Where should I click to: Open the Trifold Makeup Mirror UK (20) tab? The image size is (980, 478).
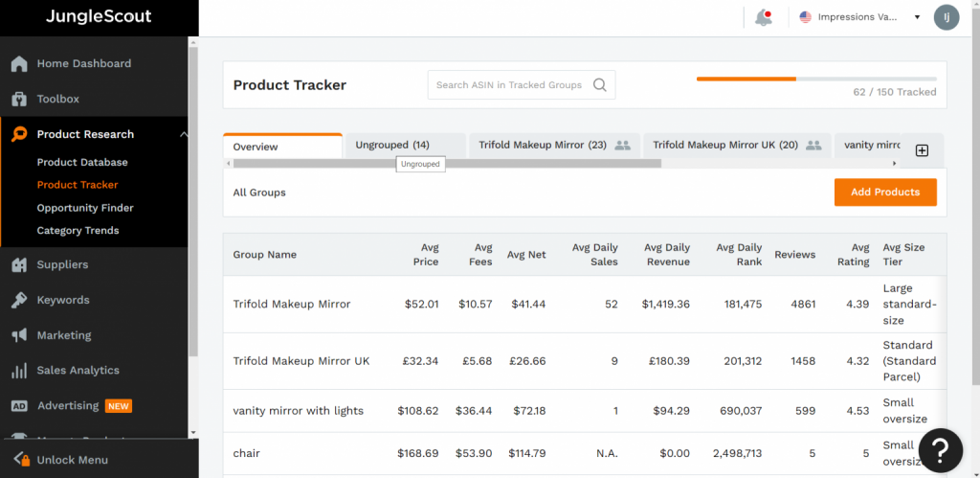tap(737, 146)
